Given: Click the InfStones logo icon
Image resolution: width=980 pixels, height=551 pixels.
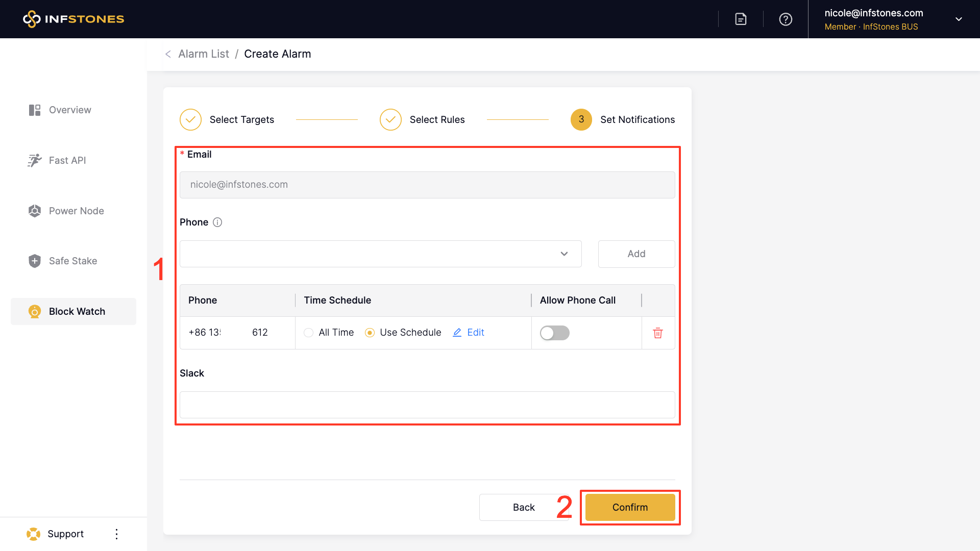Looking at the screenshot, I should point(32,19).
